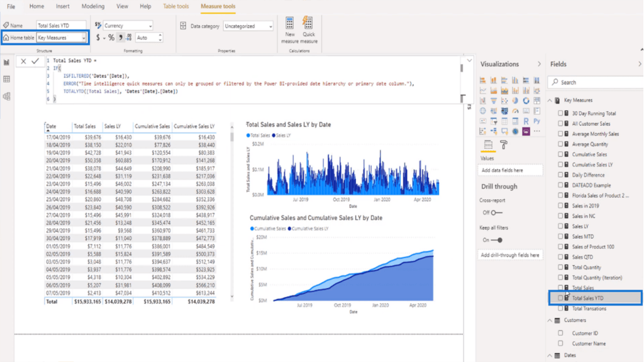Select the stacked area chart visual
The image size is (644, 362).
pyautogui.click(x=504, y=90)
